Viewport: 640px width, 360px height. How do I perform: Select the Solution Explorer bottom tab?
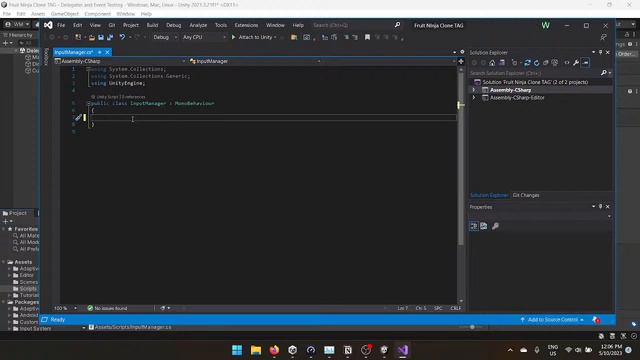(x=489, y=195)
